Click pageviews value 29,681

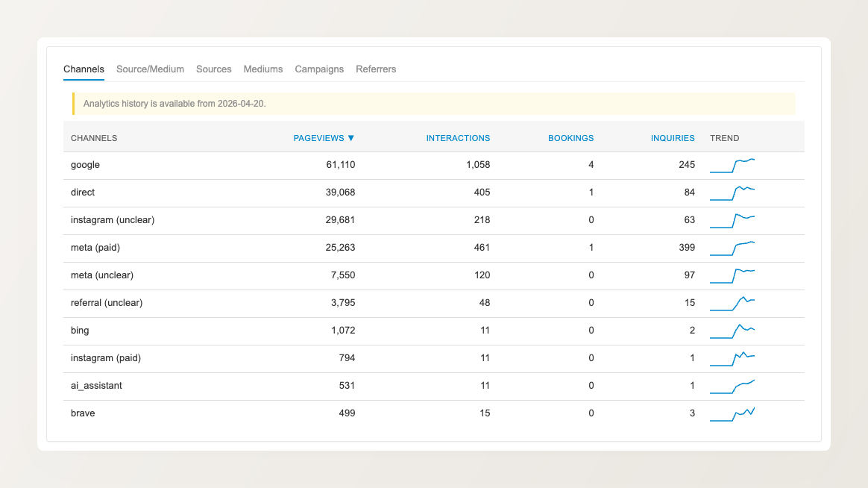click(x=341, y=220)
